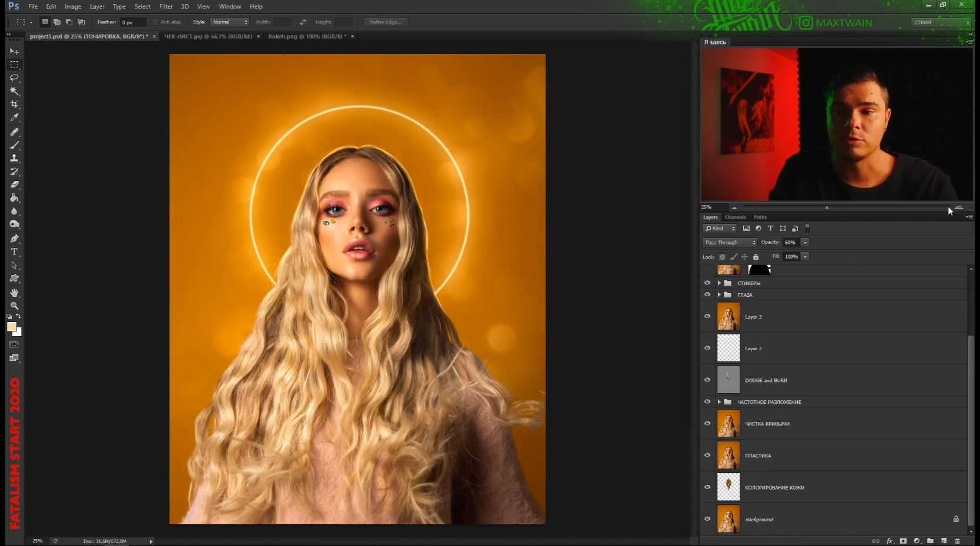This screenshot has height=546, width=980.
Task: Select the Rectangular Marquee tool in toolbox
Action: [x=14, y=65]
